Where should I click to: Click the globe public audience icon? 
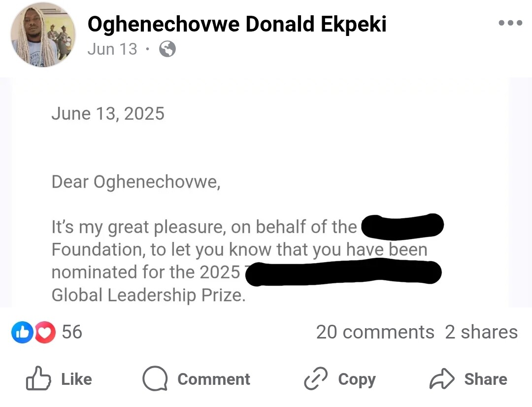pos(167,49)
